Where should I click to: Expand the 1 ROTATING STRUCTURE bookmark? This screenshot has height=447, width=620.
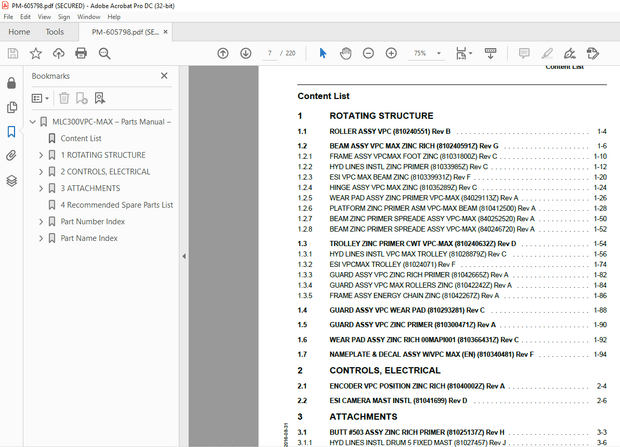pos(41,155)
